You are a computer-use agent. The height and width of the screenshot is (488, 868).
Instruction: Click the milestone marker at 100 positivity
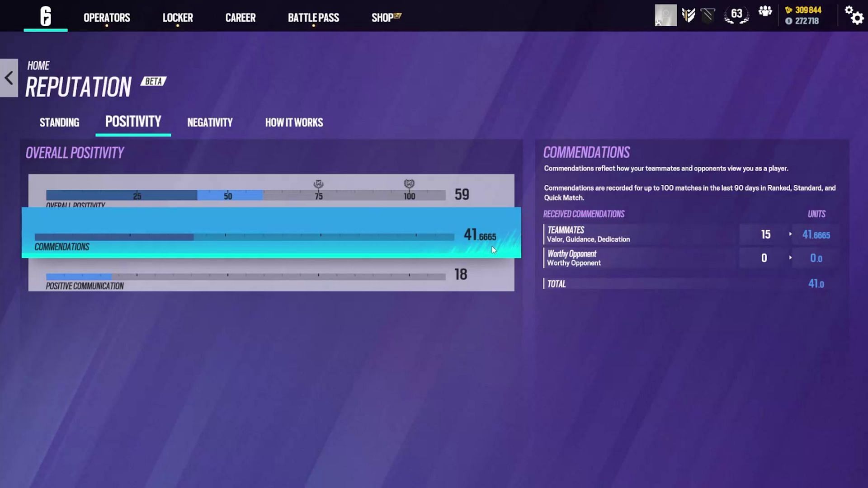tap(410, 183)
